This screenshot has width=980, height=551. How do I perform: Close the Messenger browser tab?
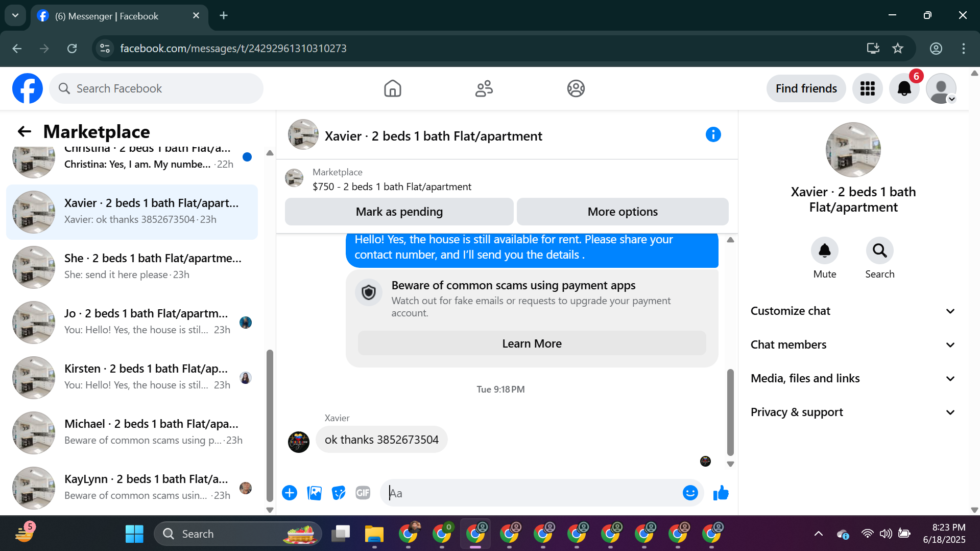coord(196,16)
